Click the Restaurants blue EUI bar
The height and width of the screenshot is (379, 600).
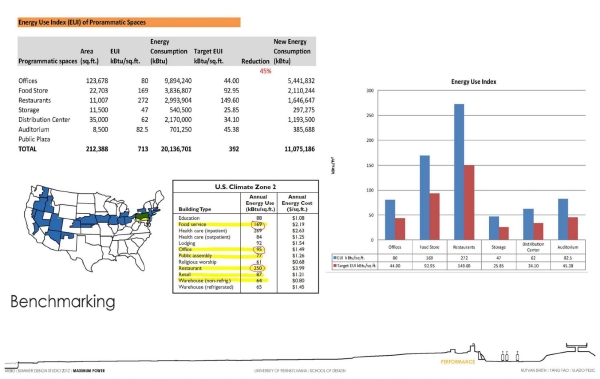pyautogui.click(x=459, y=172)
